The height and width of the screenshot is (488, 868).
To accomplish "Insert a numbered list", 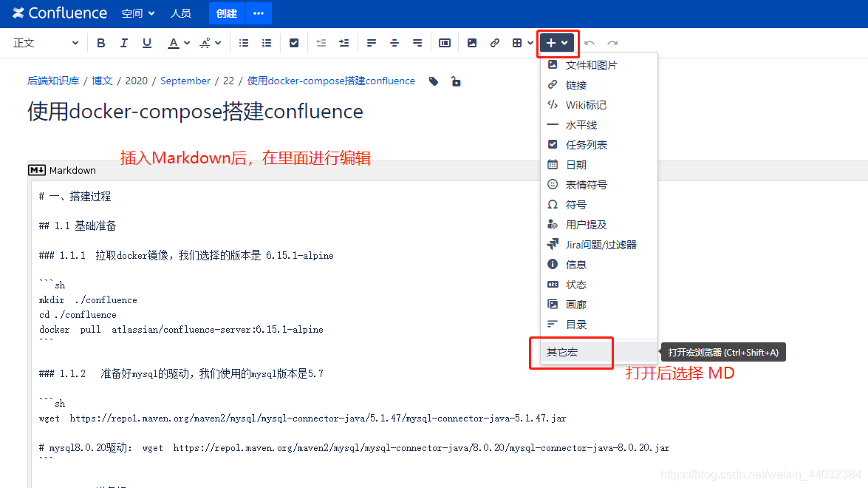I will pyautogui.click(x=266, y=43).
